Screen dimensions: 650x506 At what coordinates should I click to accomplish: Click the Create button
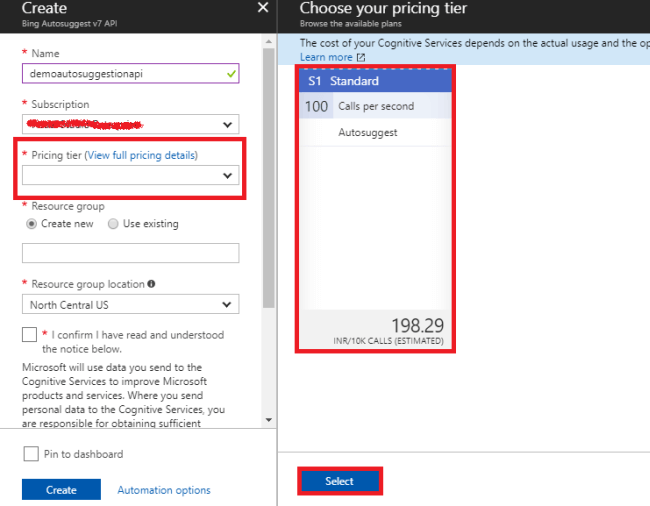[61, 490]
